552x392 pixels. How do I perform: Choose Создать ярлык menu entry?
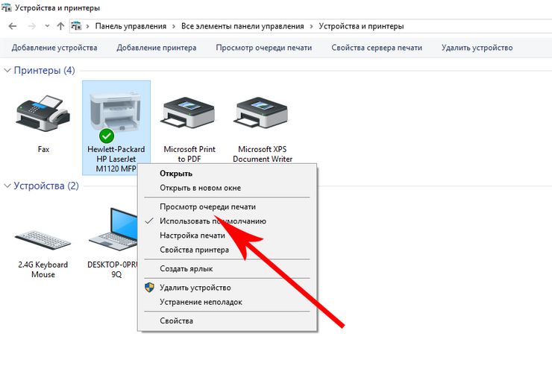pyautogui.click(x=227, y=268)
